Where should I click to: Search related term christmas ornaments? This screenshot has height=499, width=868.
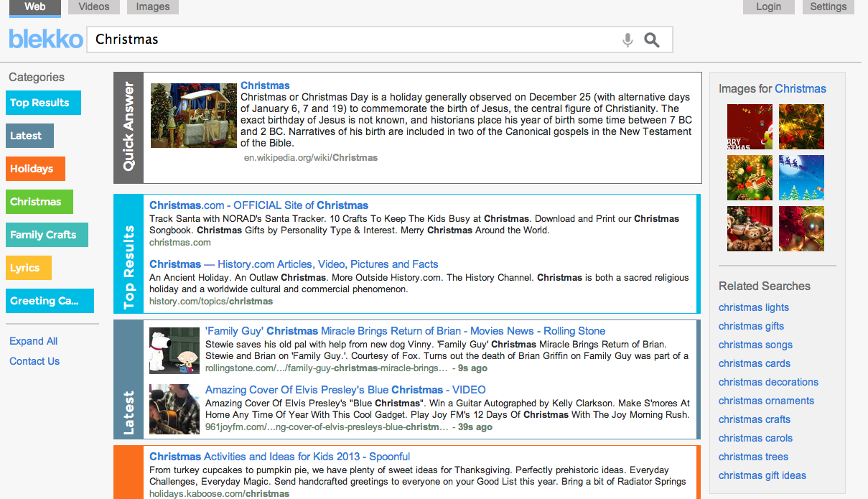pos(767,401)
